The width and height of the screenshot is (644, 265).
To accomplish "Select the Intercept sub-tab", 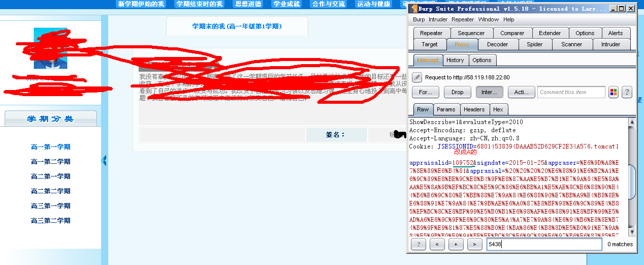I will [428, 60].
